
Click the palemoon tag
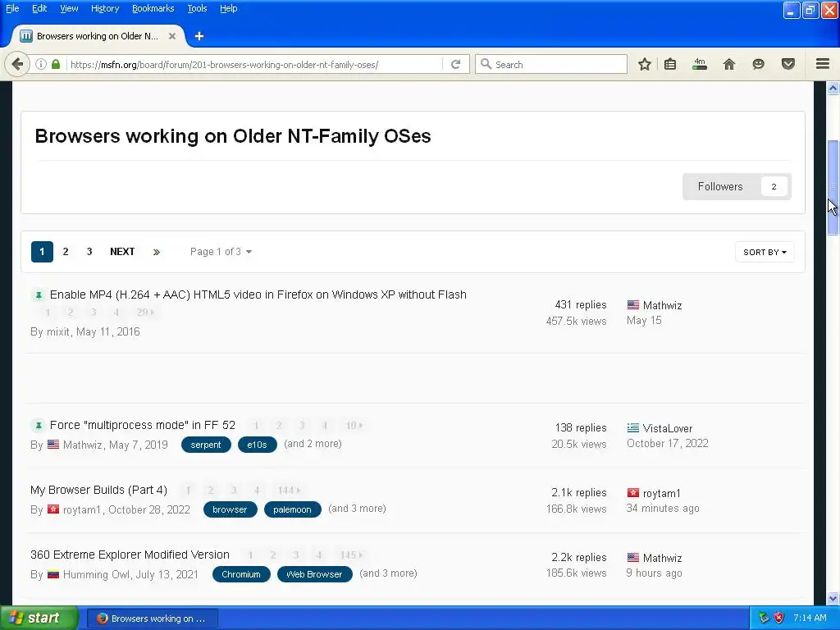[292, 509]
